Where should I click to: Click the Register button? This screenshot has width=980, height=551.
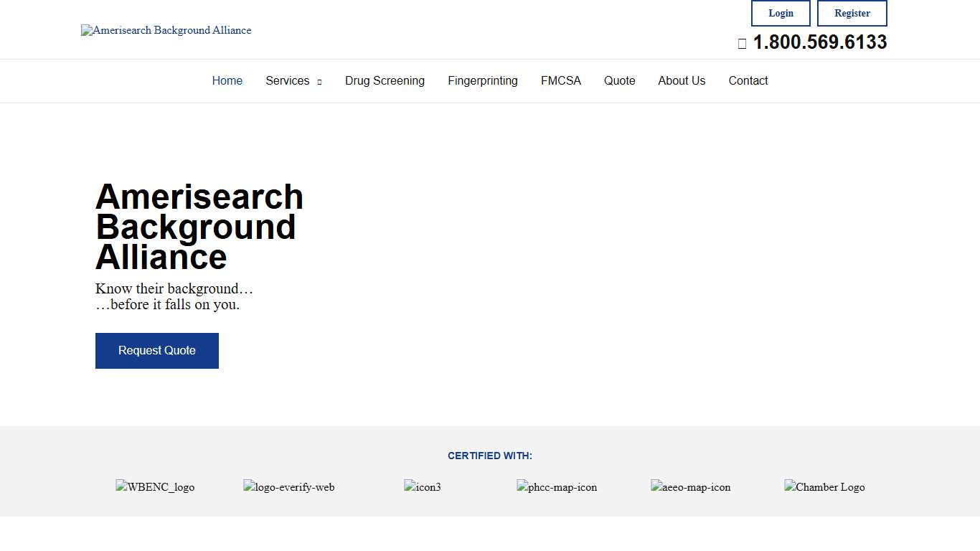pyautogui.click(x=852, y=13)
